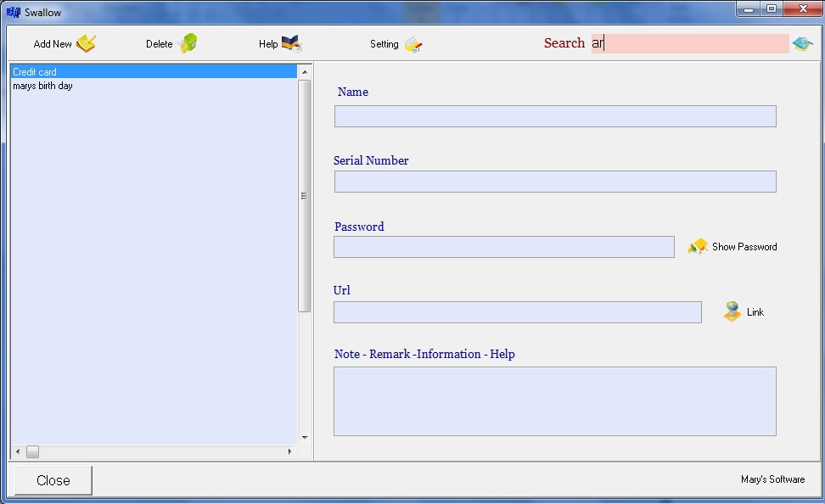Open the Setting icon in toolbar
The width and height of the screenshot is (825, 504).
tap(413, 45)
